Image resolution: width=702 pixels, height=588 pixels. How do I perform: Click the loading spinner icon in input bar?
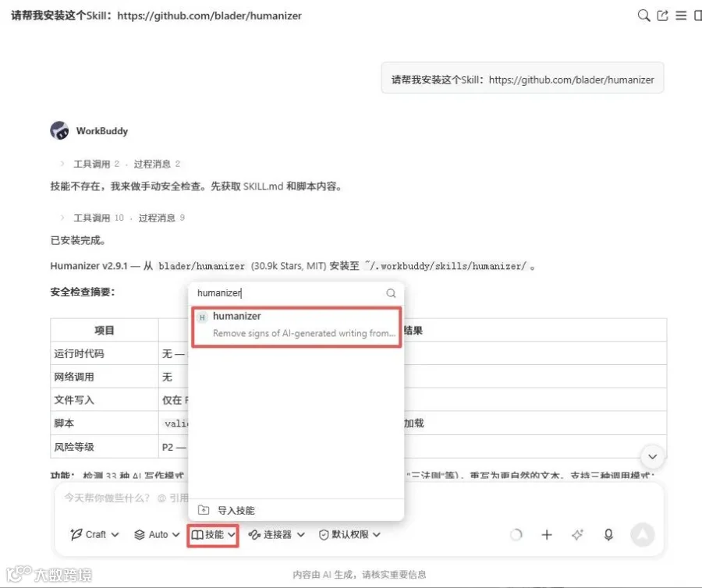coord(516,534)
